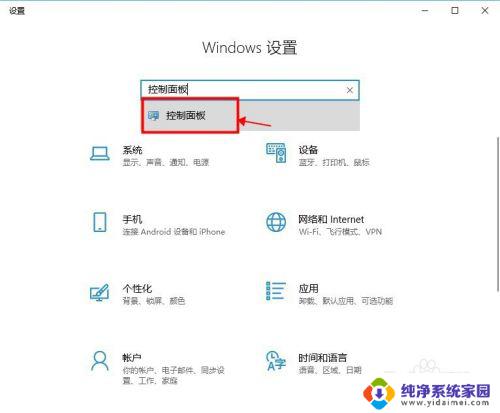Open the 系统 category title
Screen dimensions: 500x413
click(132, 150)
